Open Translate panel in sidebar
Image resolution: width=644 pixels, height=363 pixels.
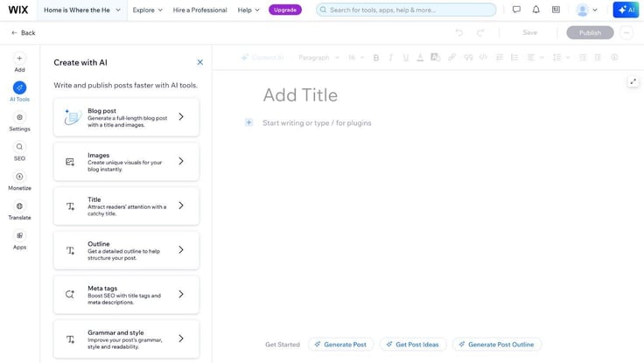19,210
